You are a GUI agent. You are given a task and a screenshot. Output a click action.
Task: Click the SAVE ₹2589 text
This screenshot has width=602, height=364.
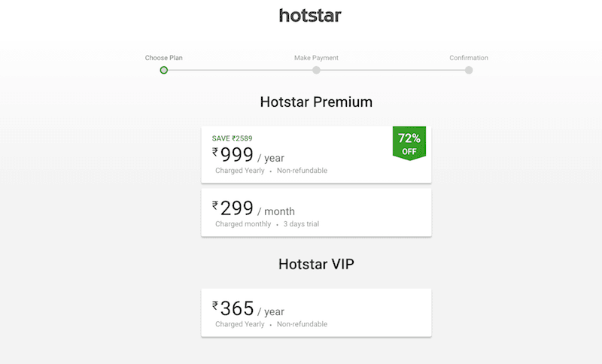tap(232, 138)
